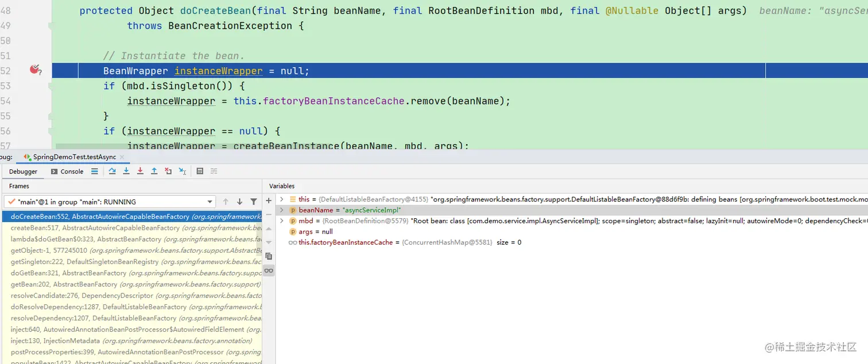This screenshot has height=364, width=868.
Task: Click the Run to Cursor icon
Action: coord(182,171)
